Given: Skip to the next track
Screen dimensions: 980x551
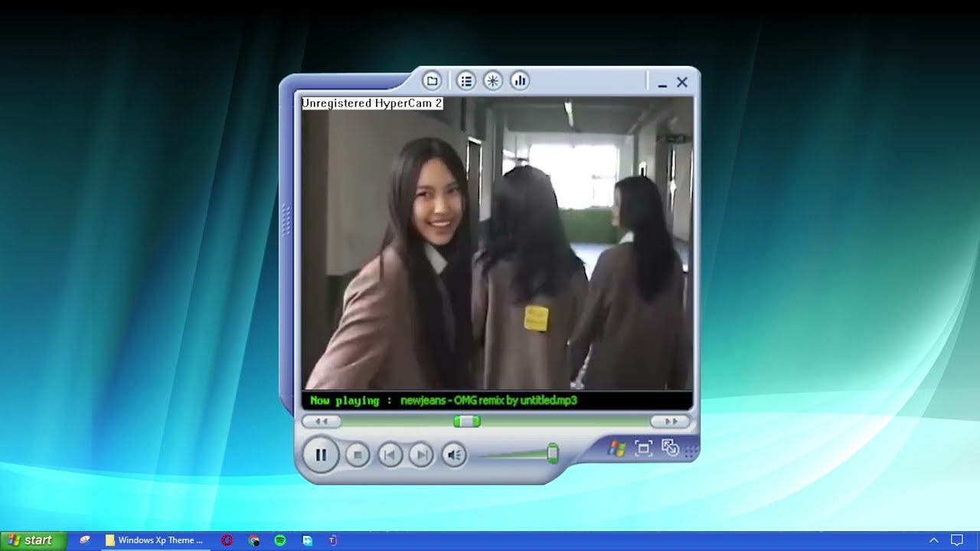Looking at the screenshot, I should (421, 455).
